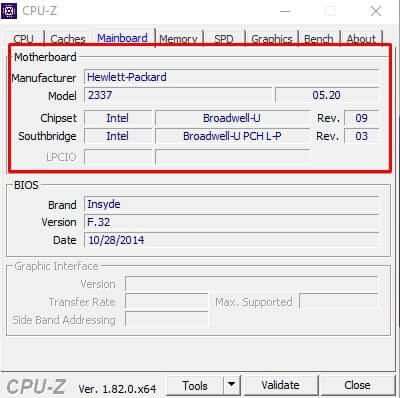Open the Memory tab

tap(178, 38)
